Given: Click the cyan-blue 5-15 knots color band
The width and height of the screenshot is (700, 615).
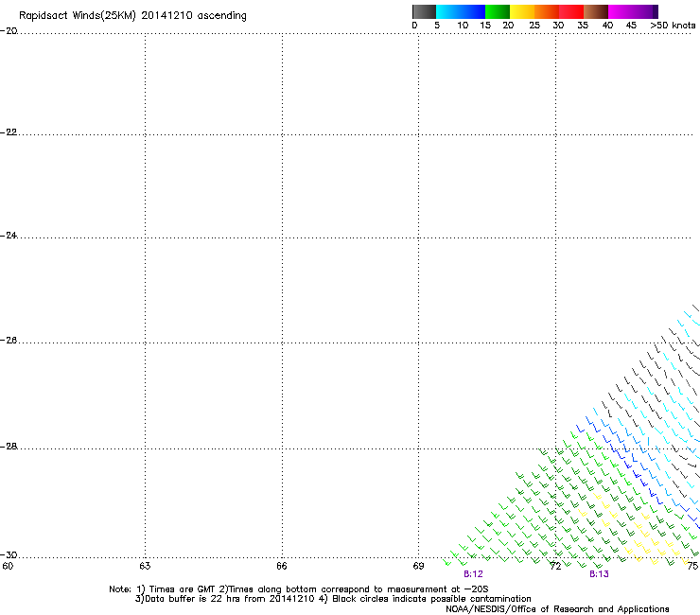Looking at the screenshot, I should pos(461,11).
